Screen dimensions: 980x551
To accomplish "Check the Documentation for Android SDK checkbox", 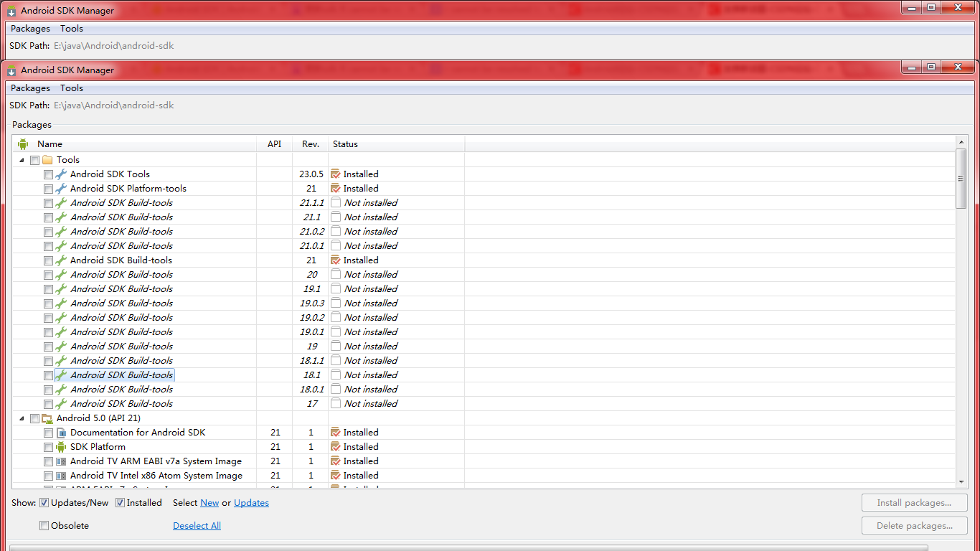I will (48, 433).
